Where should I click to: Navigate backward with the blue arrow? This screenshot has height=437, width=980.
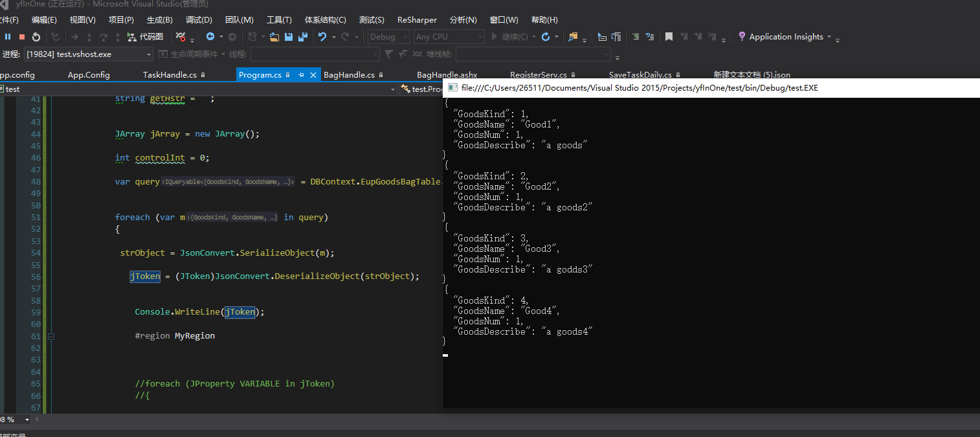click(x=210, y=37)
